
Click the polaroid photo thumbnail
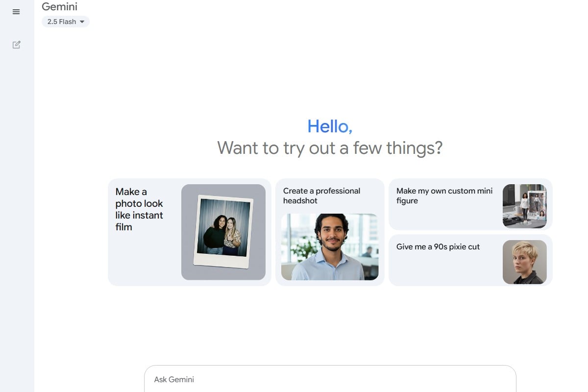tap(223, 232)
